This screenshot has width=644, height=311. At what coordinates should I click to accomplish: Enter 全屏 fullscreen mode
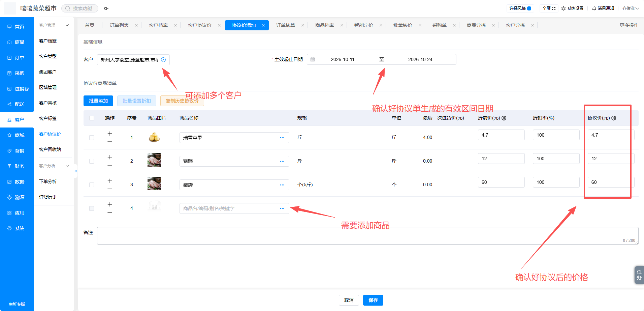(549, 8)
